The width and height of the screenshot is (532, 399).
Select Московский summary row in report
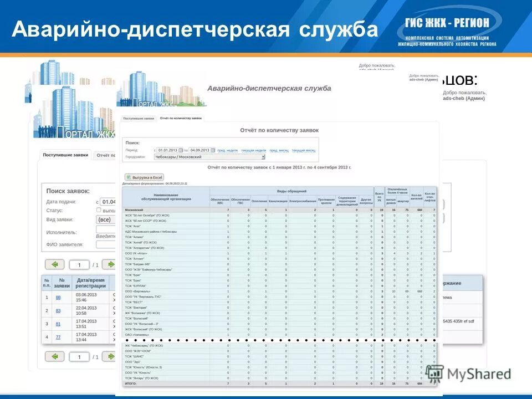[279, 210]
